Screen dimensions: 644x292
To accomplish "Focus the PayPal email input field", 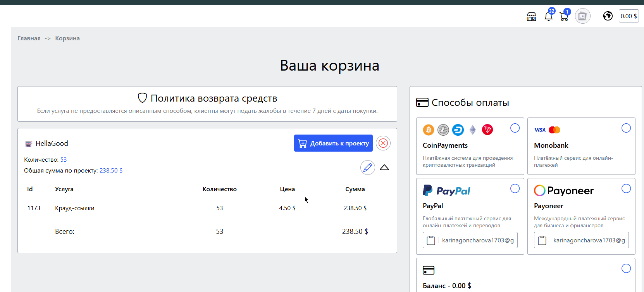I will (x=478, y=240).
